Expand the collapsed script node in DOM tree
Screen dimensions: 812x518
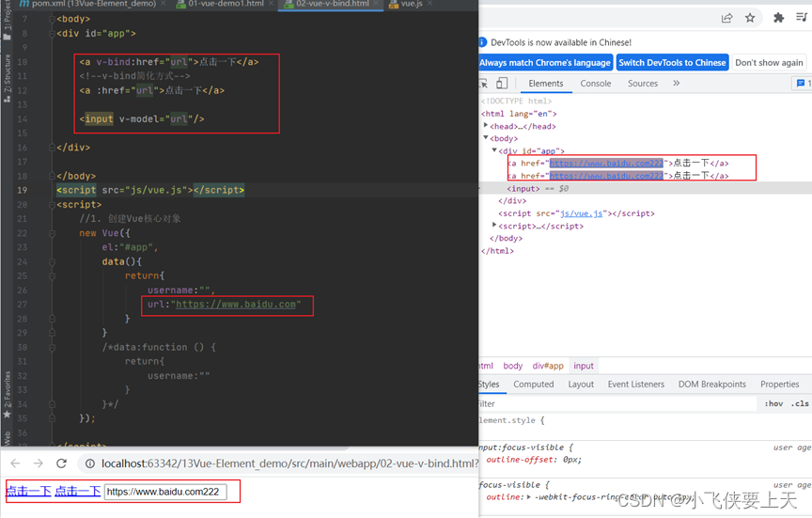pyautogui.click(x=494, y=226)
